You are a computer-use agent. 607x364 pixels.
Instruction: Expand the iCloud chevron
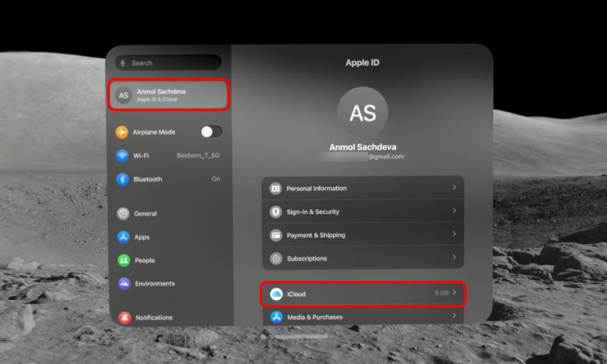tap(455, 293)
